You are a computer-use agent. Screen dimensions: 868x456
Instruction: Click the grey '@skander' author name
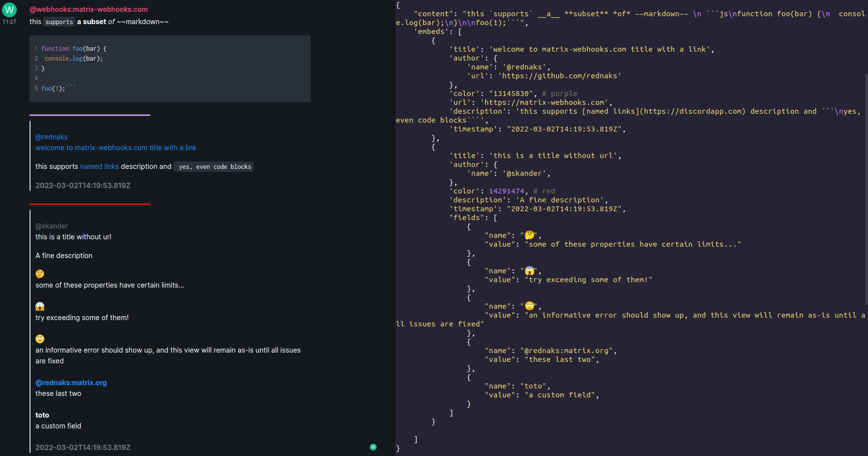pos(52,226)
